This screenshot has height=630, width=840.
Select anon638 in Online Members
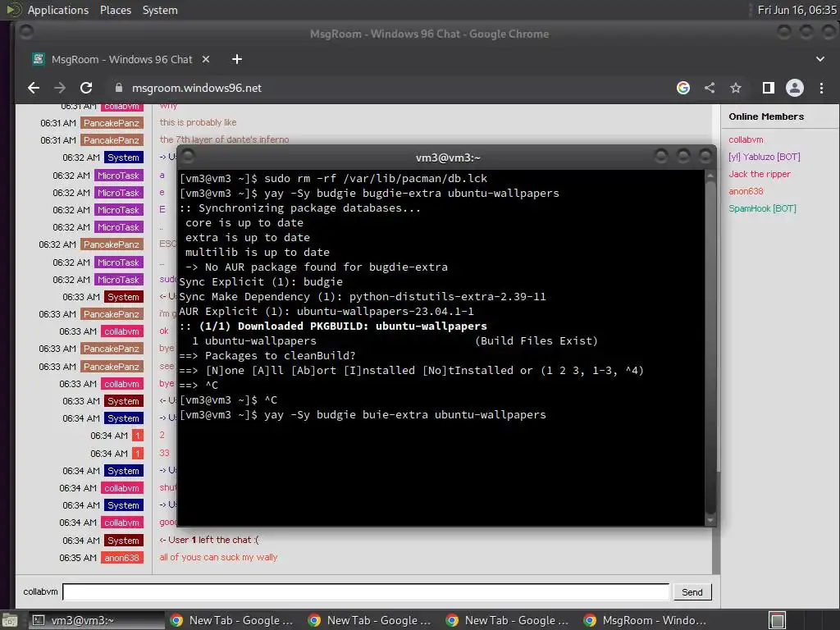[x=746, y=191]
